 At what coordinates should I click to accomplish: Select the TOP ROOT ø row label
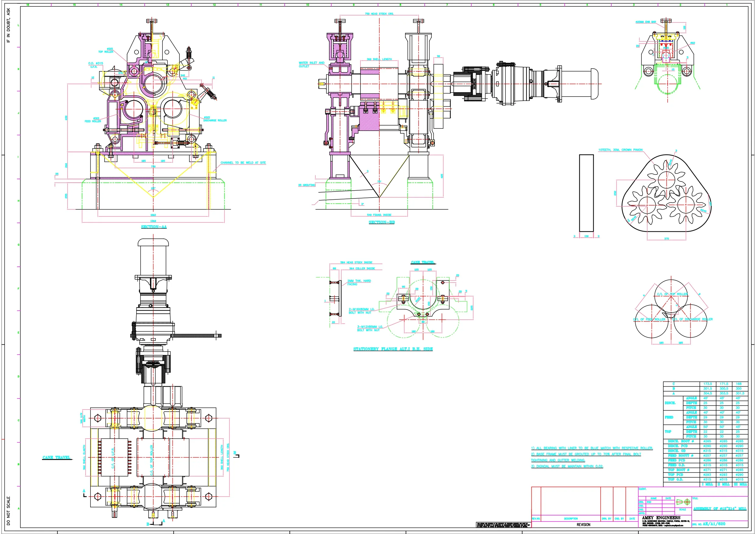679,470
